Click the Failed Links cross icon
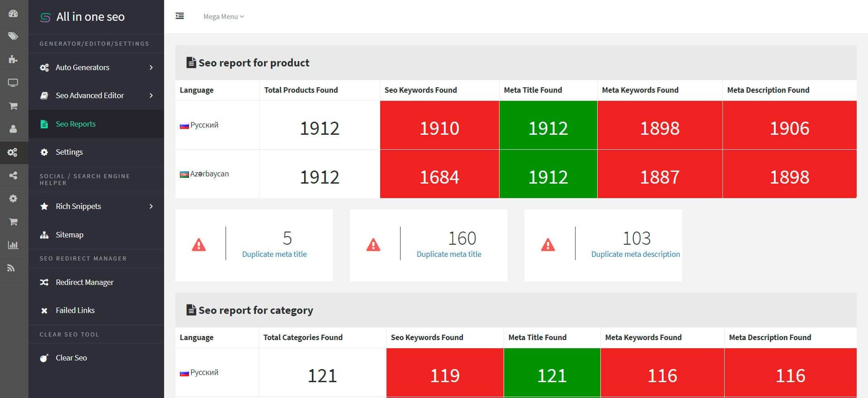Screen dimensions: 868x398 pos(44,310)
